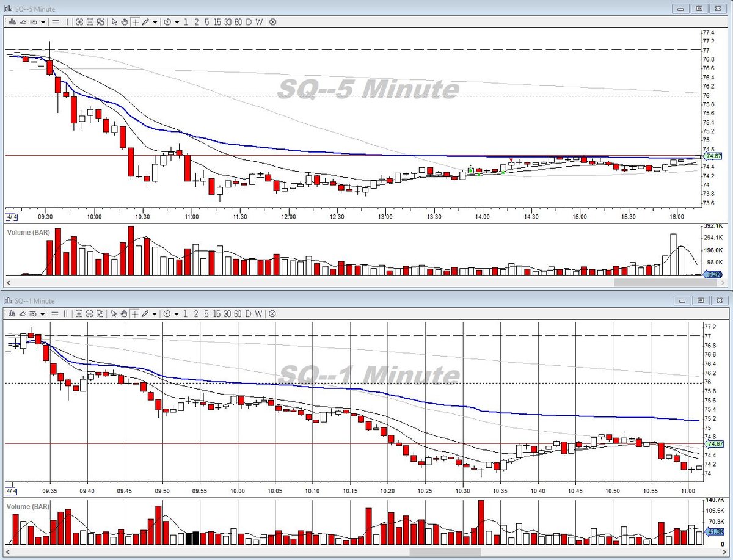
Task: Select the pencil drawing tool in the SQ--5 Minute toolbar
Action: [145, 21]
